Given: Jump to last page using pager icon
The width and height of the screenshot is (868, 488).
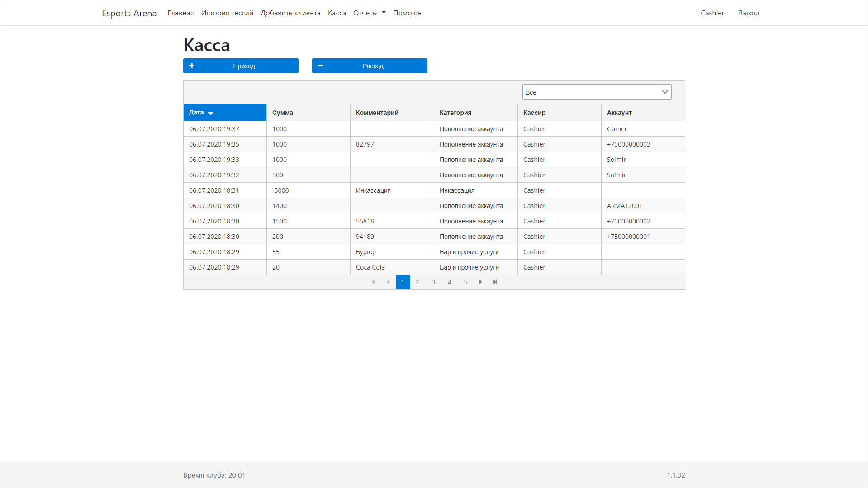Looking at the screenshot, I should pos(495,282).
